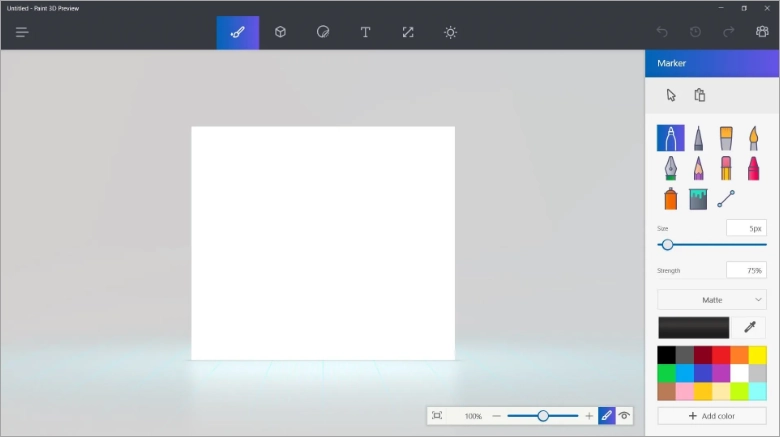The height and width of the screenshot is (437, 780).
Task: Click the Paste clipboard icon
Action: click(x=699, y=95)
